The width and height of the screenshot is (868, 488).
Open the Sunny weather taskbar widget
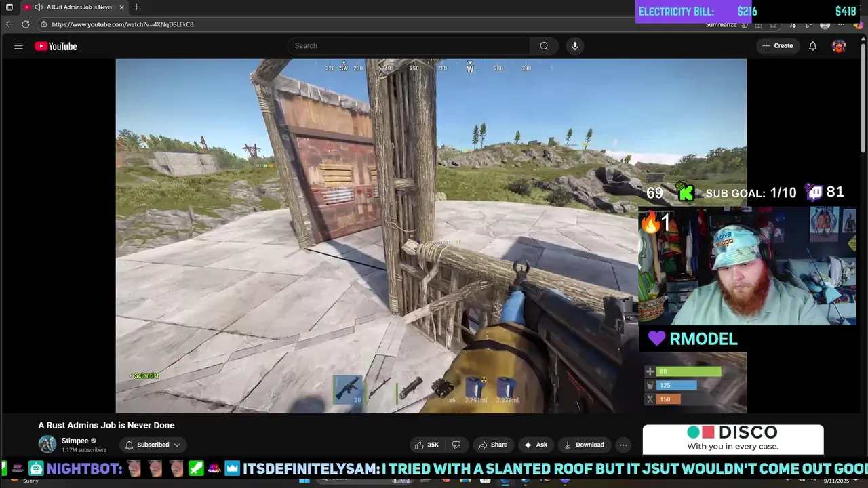point(24,481)
